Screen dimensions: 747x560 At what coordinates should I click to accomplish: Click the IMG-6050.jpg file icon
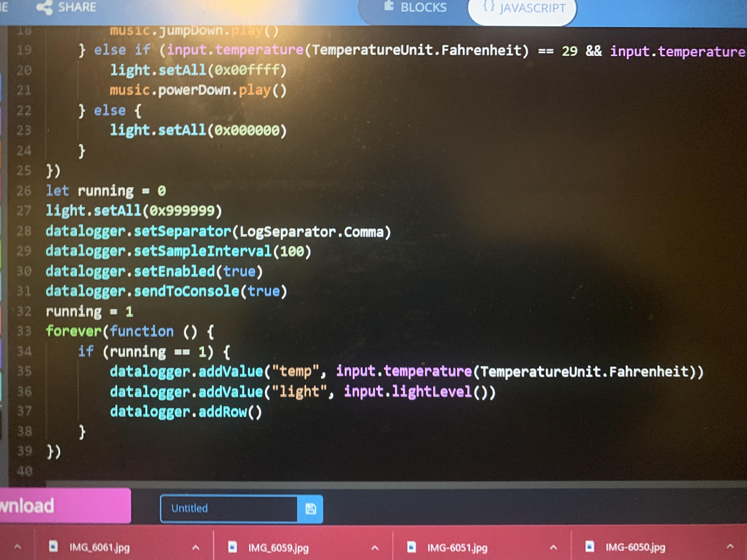[590, 546]
